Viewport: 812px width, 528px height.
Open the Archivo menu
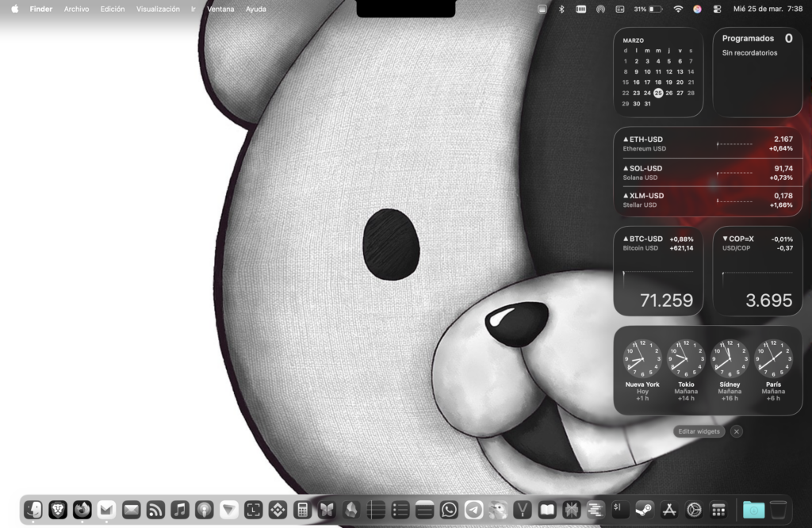pos(76,10)
